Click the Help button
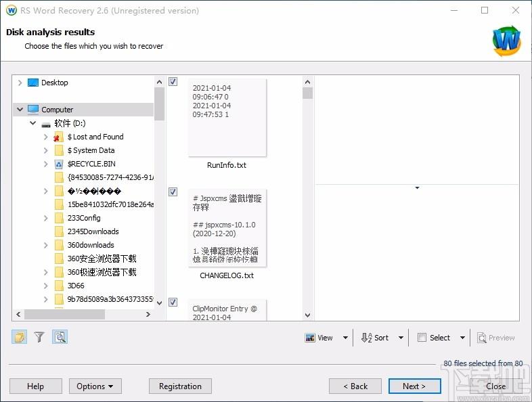Viewport: 532px width, 402px height. click(x=36, y=386)
